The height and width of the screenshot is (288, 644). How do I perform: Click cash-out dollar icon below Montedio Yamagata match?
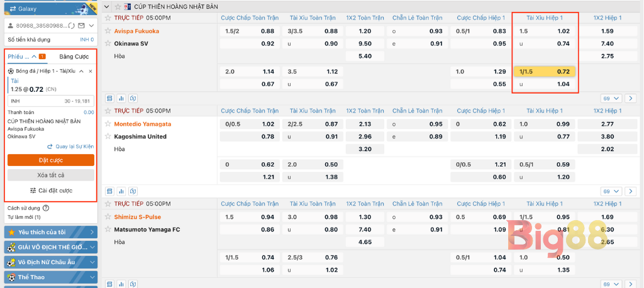coord(133,191)
